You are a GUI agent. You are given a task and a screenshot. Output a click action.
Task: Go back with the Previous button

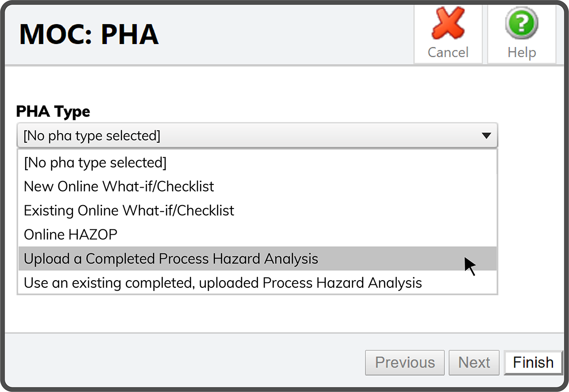coord(404,363)
